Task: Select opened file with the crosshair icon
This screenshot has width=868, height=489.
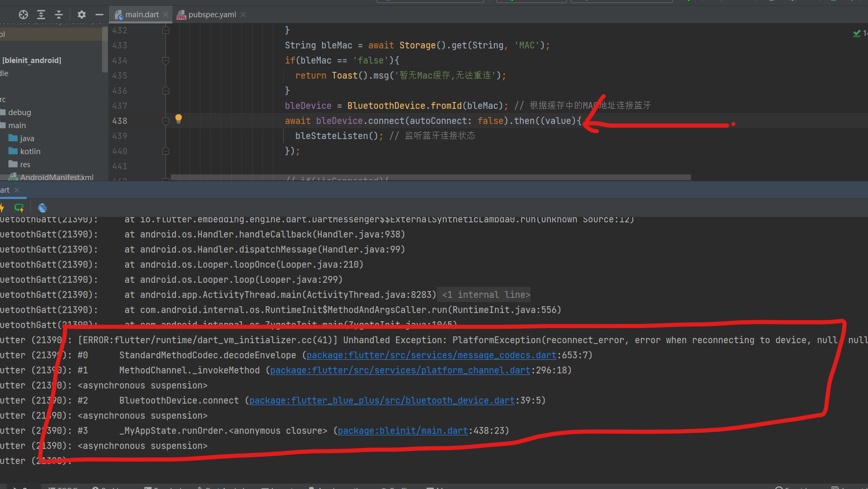Action: [23, 15]
